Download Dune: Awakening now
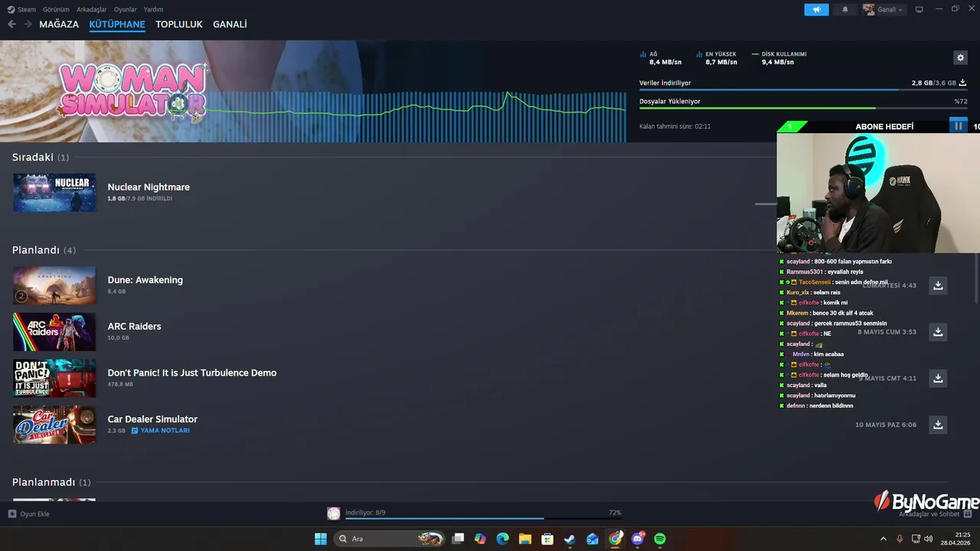The image size is (980, 551). [938, 285]
